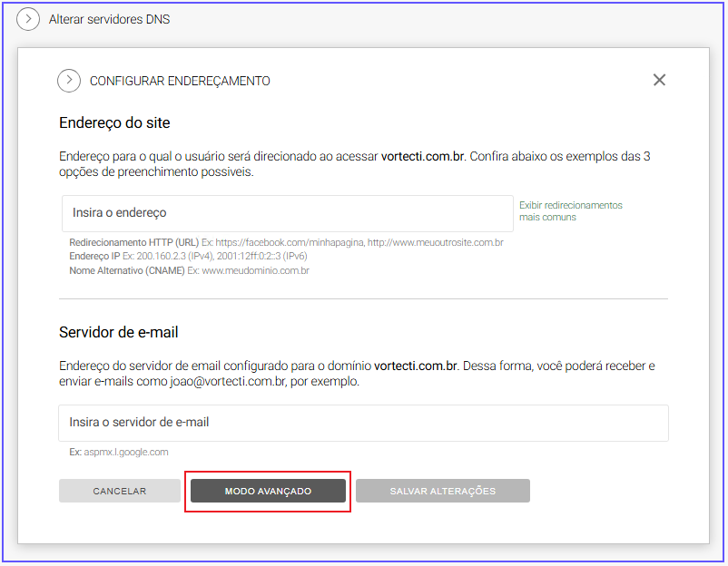The width and height of the screenshot is (728, 566).
Task: Collapse the Configurar Endereçamento chevron icon
Action: pyautogui.click(x=69, y=81)
